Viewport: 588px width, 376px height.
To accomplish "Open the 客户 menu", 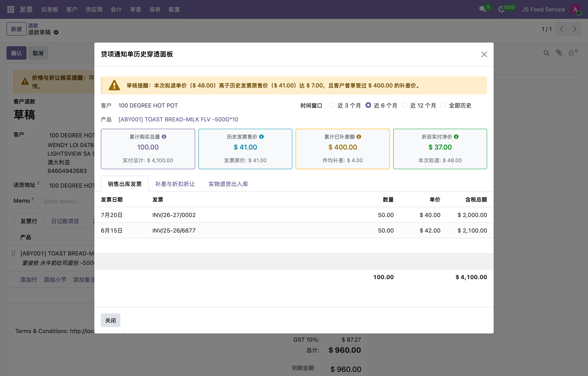I will click(72, 9).
